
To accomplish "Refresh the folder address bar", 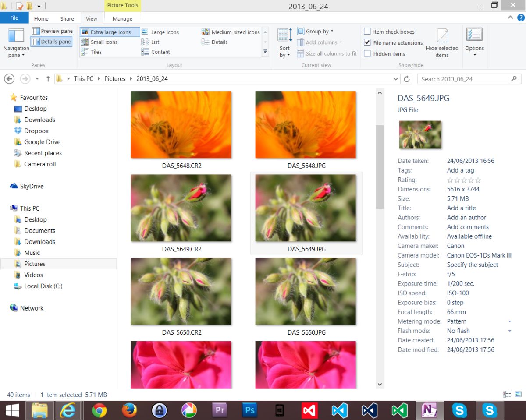I will tap(407, 79).
